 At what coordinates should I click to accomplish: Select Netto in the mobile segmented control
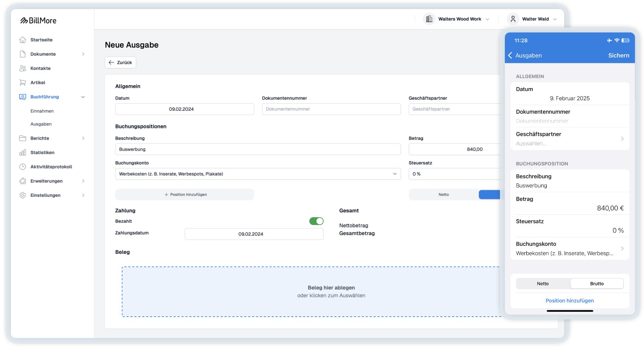pyautogui.click(x=543, y=284)
